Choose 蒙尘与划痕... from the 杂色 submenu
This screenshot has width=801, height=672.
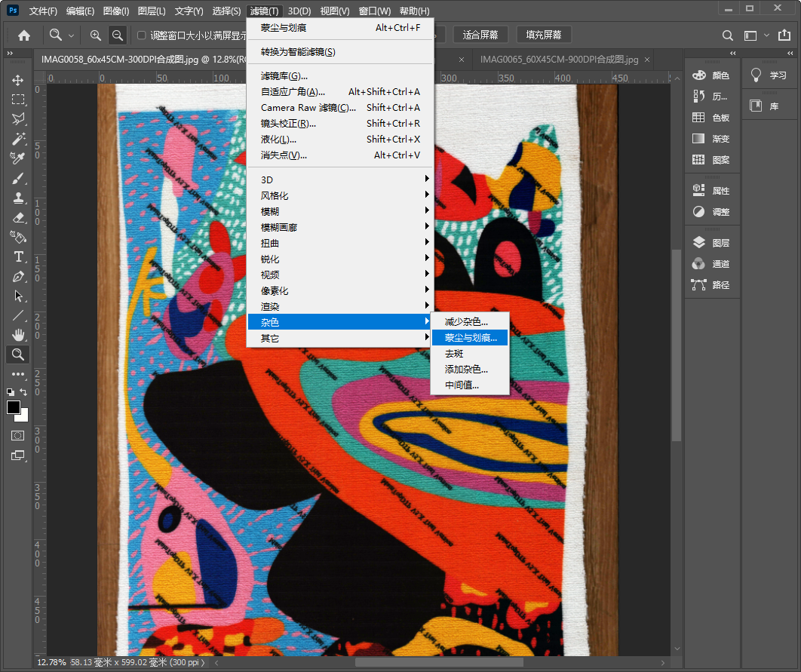click(471, 338)
